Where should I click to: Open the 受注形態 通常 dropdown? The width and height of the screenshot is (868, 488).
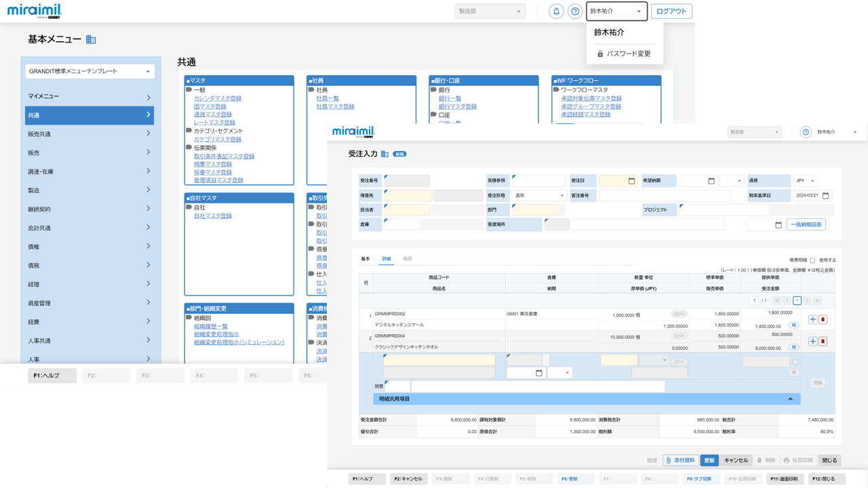(x=539, y=195)
